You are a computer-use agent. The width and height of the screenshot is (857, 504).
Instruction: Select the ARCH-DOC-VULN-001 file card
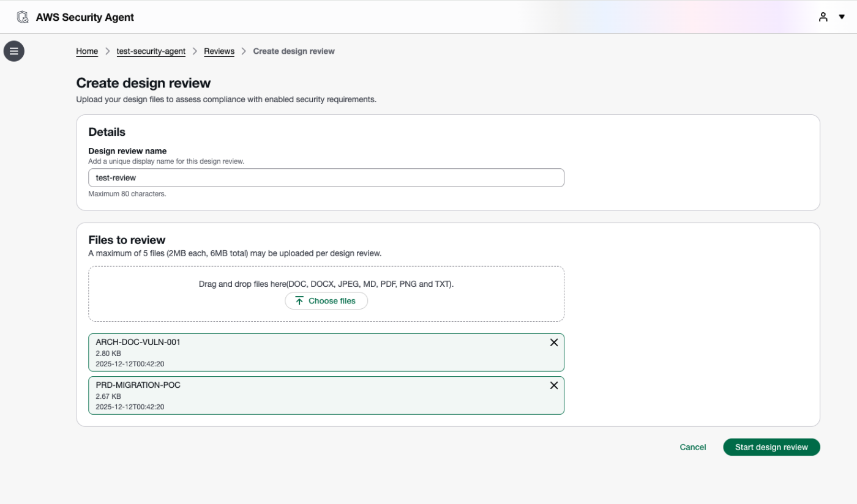pyautogui.click(x=306, y=353)
